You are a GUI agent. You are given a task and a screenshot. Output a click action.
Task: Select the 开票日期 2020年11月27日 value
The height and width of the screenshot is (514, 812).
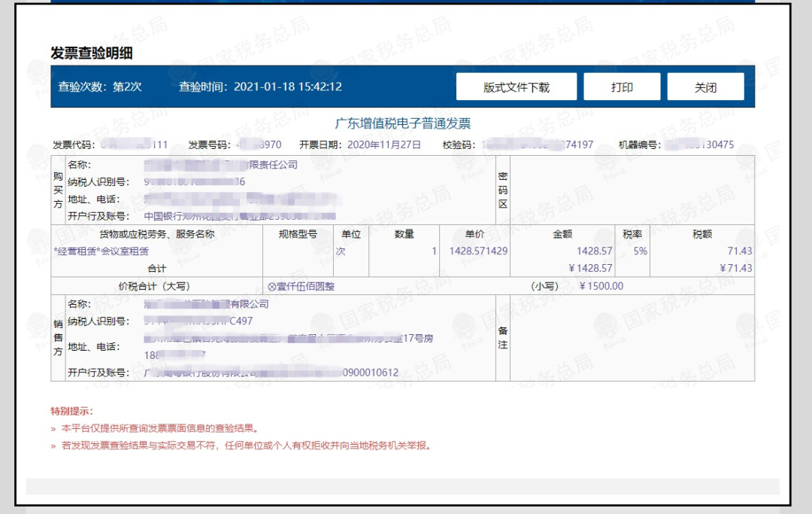coord(383,144)
